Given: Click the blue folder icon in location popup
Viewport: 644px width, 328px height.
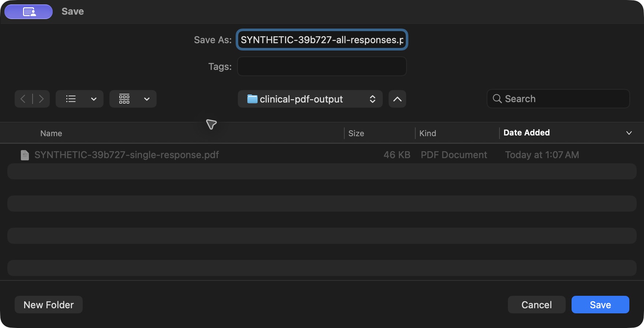Looking at the screenshot, I should coord(252,99).
